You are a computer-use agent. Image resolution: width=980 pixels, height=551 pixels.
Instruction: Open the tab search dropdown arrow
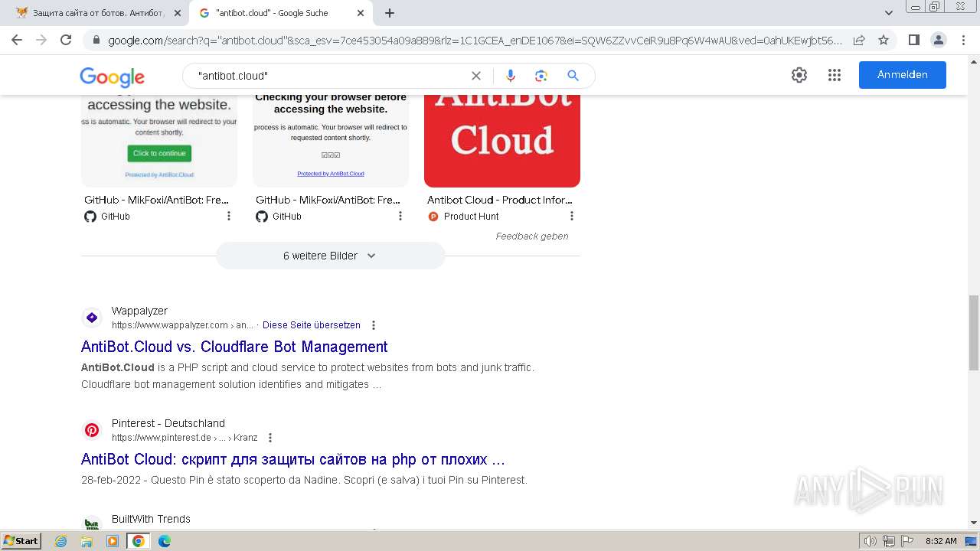pyautogui.click(x=888, y=13)
